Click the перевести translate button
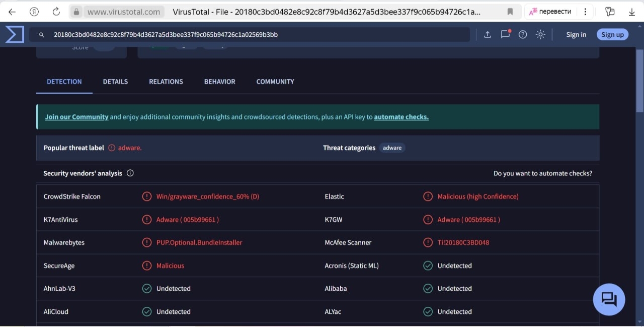 [x=550, y=12]
